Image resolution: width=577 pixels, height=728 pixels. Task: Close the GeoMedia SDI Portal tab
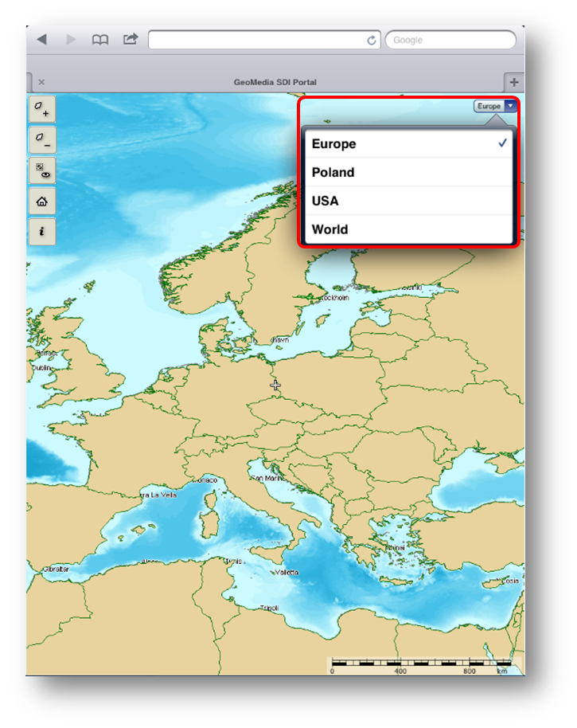tap(41, 82)
